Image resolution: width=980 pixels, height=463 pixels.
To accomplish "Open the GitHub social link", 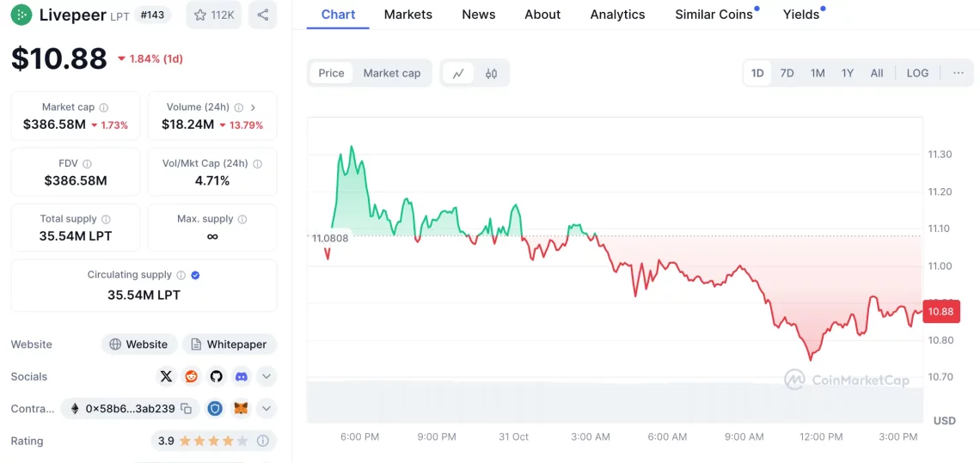I will (x=216, y=376).
